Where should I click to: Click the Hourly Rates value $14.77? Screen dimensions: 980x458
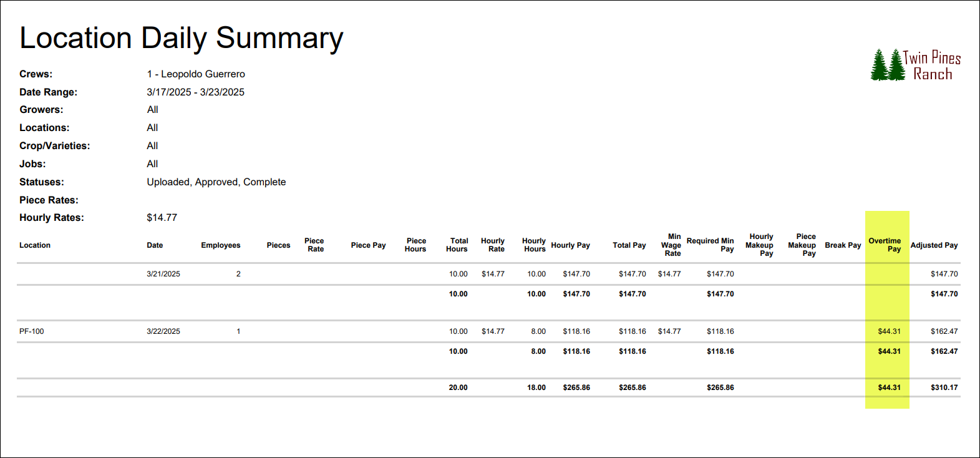pos(162,217)
